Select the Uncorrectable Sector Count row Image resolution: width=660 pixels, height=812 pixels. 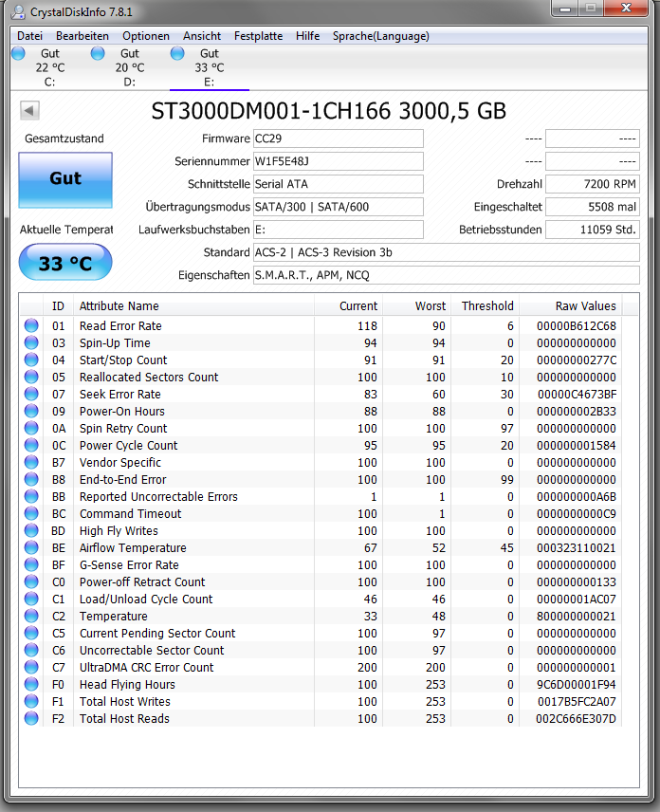(321, 651)
